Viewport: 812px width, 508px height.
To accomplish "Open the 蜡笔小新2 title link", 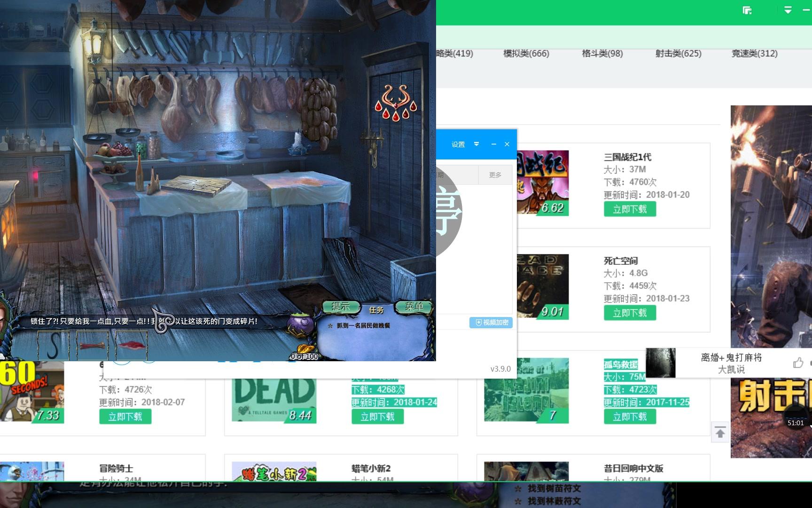I will tap(371, 468).
